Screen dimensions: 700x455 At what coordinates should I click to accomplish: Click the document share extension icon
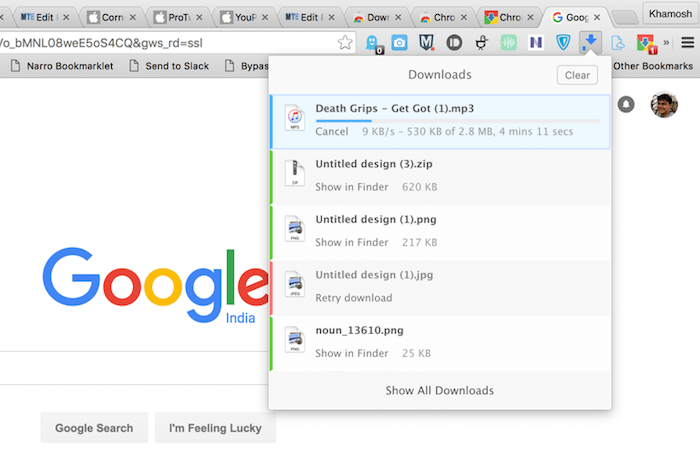tap(618, 43)
